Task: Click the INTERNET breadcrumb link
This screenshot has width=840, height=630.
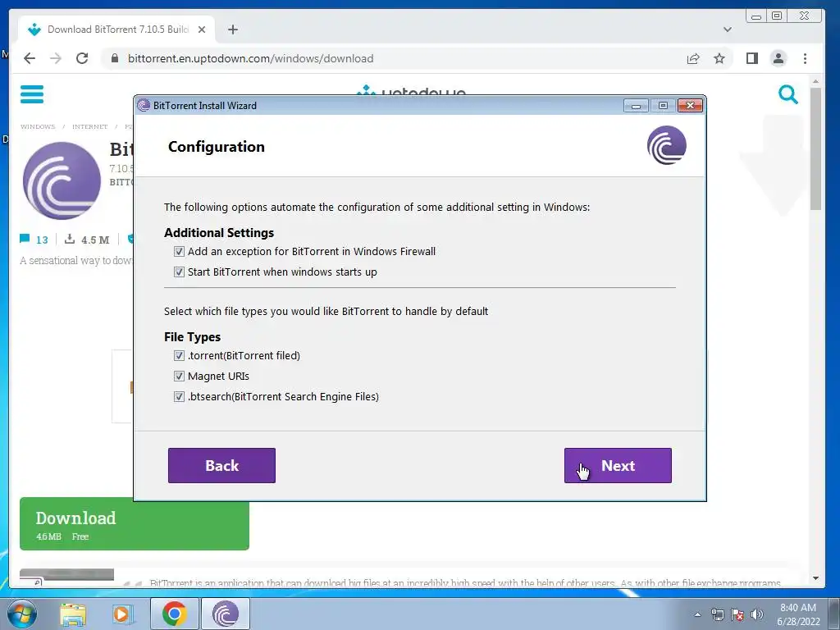Action: pos(89,126)
